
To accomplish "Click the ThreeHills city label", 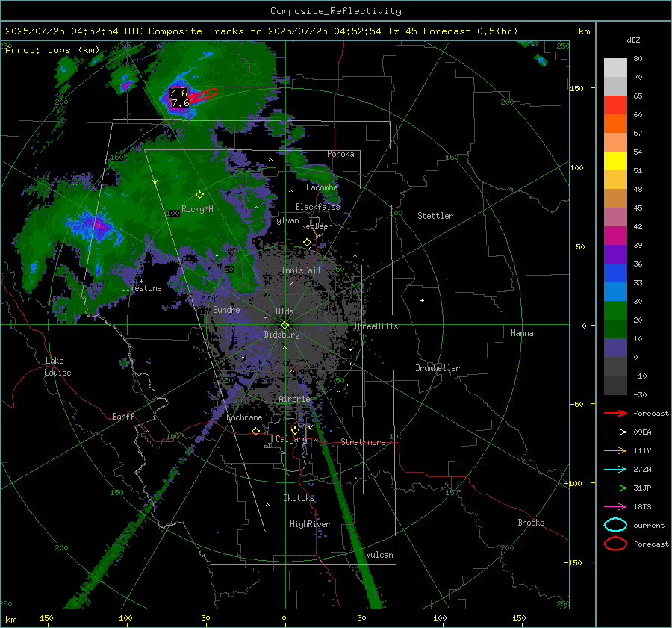I will (x=376, y=326).
